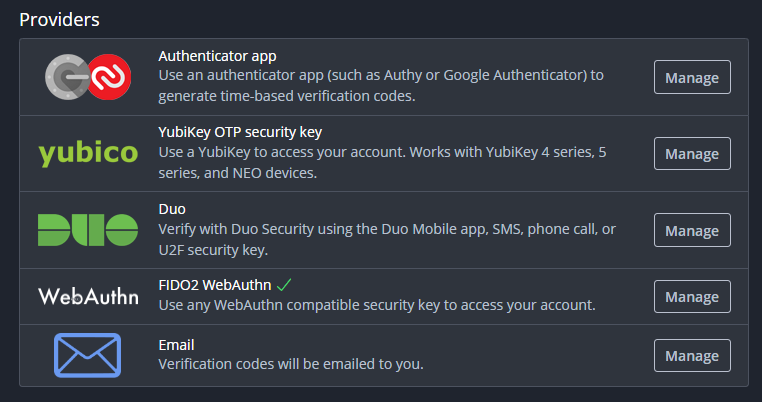
Task: Select the Authenticator app title text
Action: click(x=217, y=56)
